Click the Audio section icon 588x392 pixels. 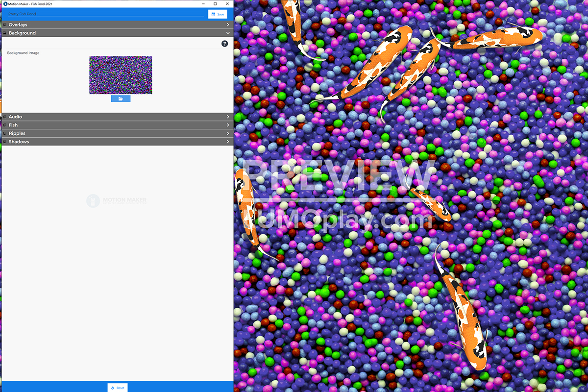coord(4,117)
